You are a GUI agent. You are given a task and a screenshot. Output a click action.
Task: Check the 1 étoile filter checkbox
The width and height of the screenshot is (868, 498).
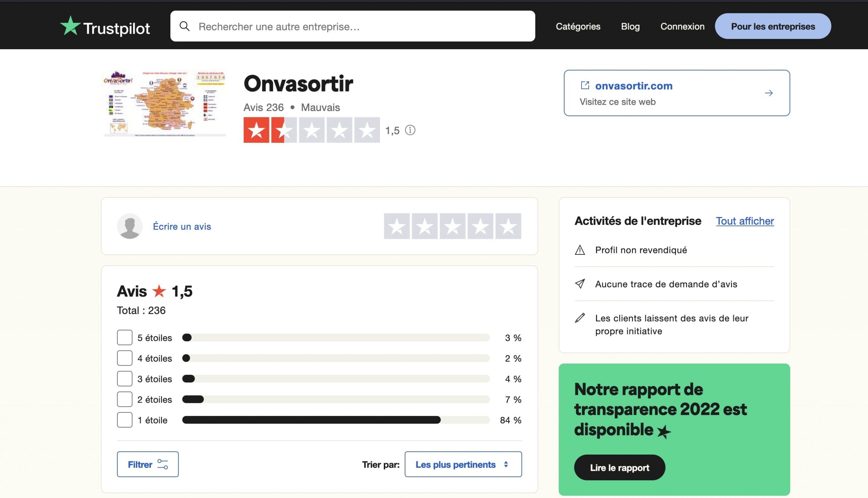point(124,420)
